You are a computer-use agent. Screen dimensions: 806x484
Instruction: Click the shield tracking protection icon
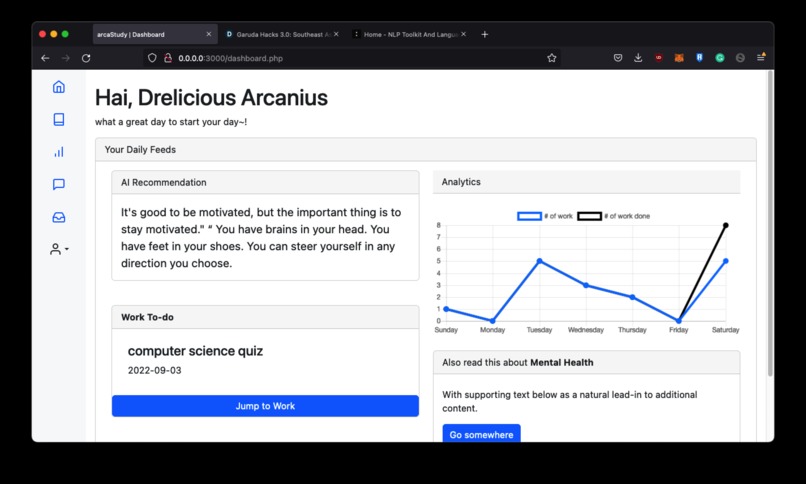152,58
